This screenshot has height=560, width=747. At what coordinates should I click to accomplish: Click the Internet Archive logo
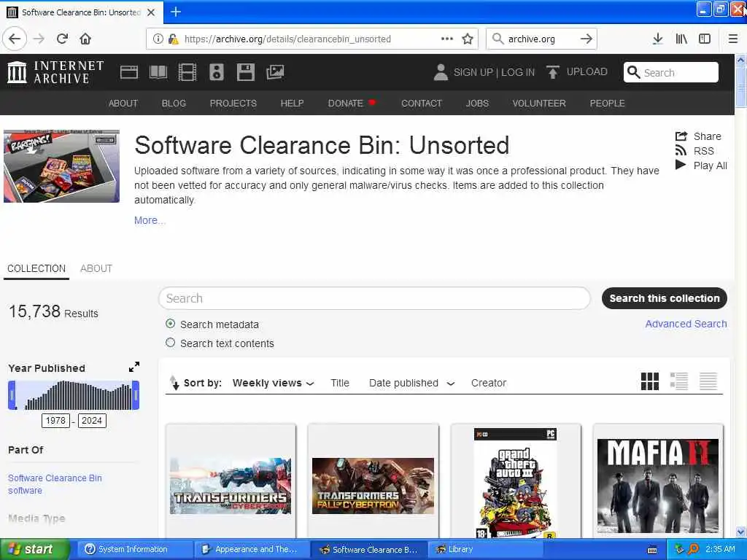[55, 72]
